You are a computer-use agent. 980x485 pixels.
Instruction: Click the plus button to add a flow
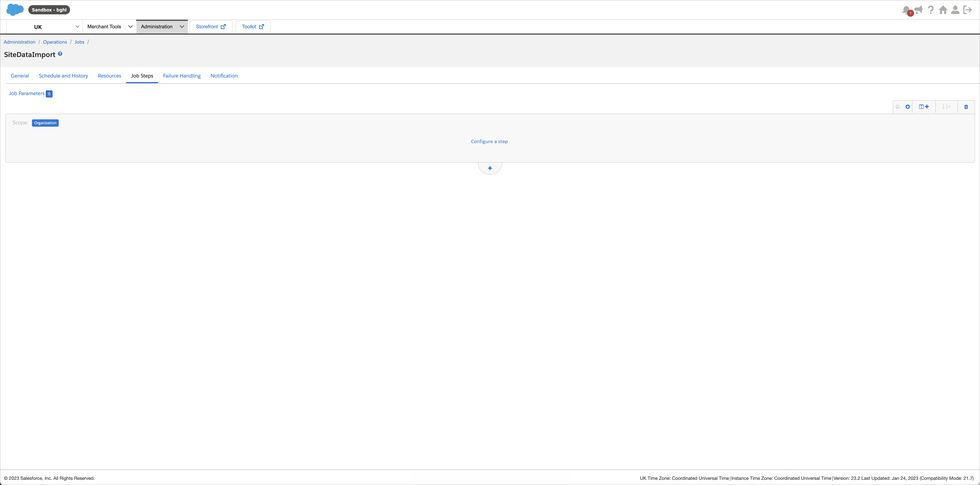pos(490,168)
